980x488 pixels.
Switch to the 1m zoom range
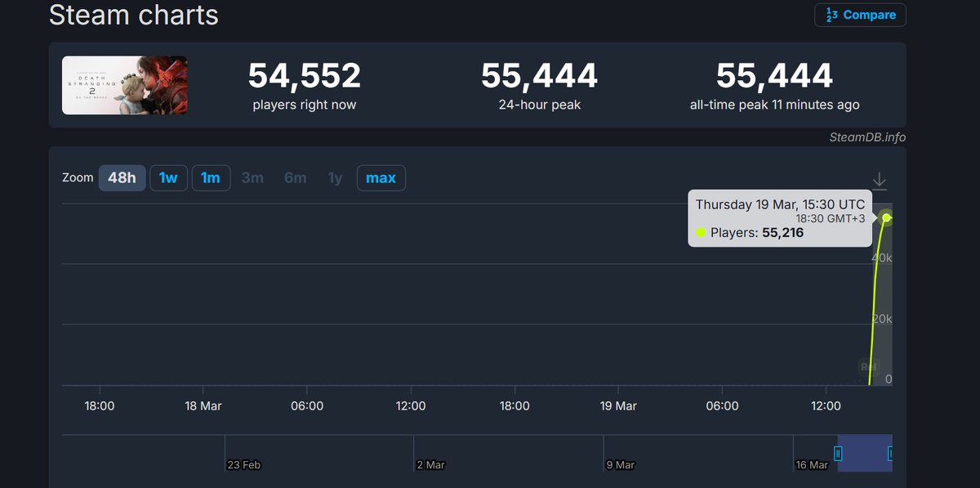pos(211,177)
